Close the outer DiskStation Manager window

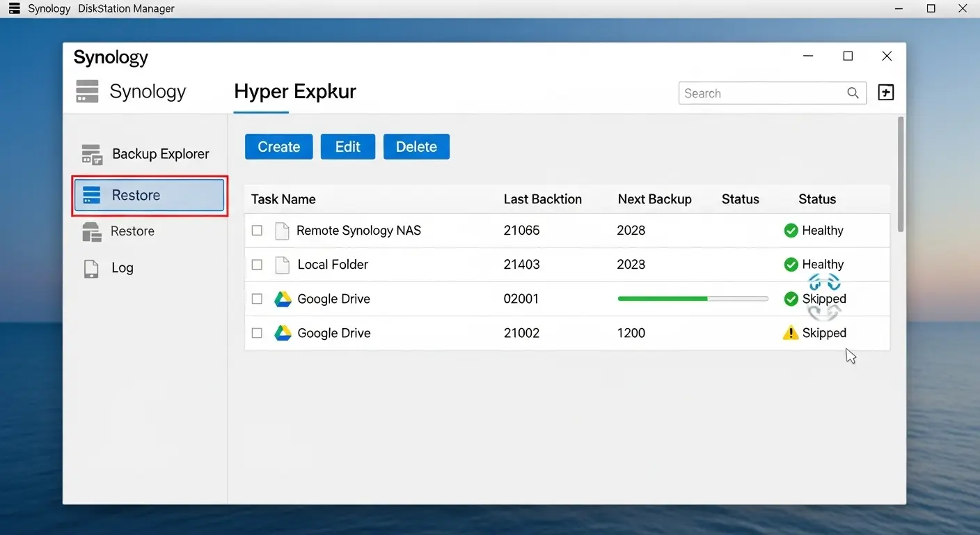(x=963, y=8)
